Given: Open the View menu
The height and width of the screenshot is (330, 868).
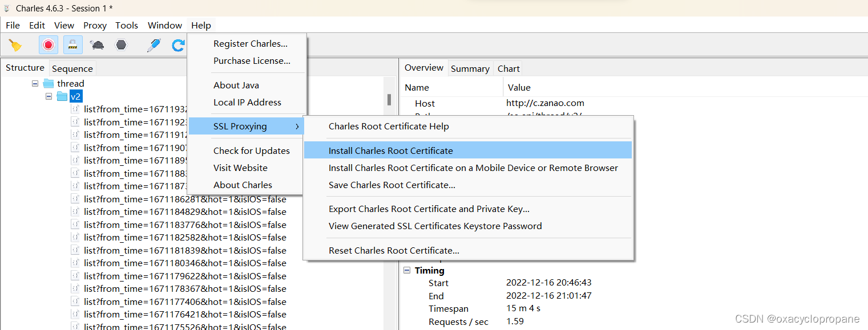Looking at the screenshot, I should 64,25.
